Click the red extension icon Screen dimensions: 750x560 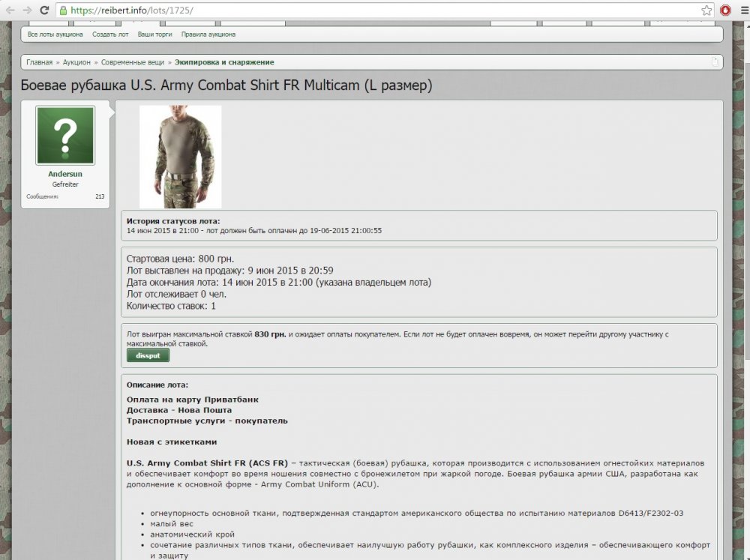[x=725, y=10]
